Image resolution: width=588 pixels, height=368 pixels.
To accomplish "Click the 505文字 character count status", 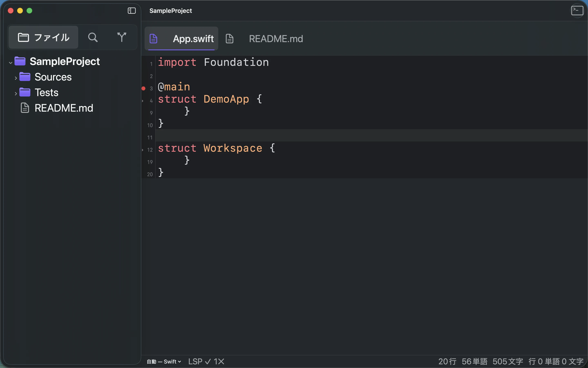I will coord(508,361).
